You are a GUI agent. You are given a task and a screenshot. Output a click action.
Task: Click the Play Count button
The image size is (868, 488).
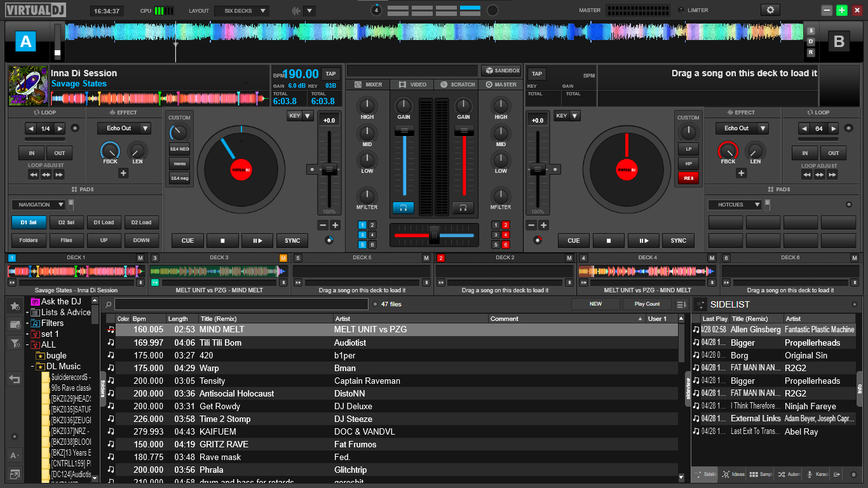648,304
